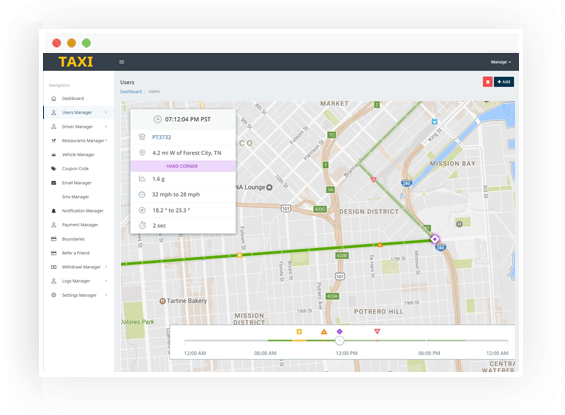Expand the Settings Manager chevron
Viewport: 565px width, 415px height.
106,295
